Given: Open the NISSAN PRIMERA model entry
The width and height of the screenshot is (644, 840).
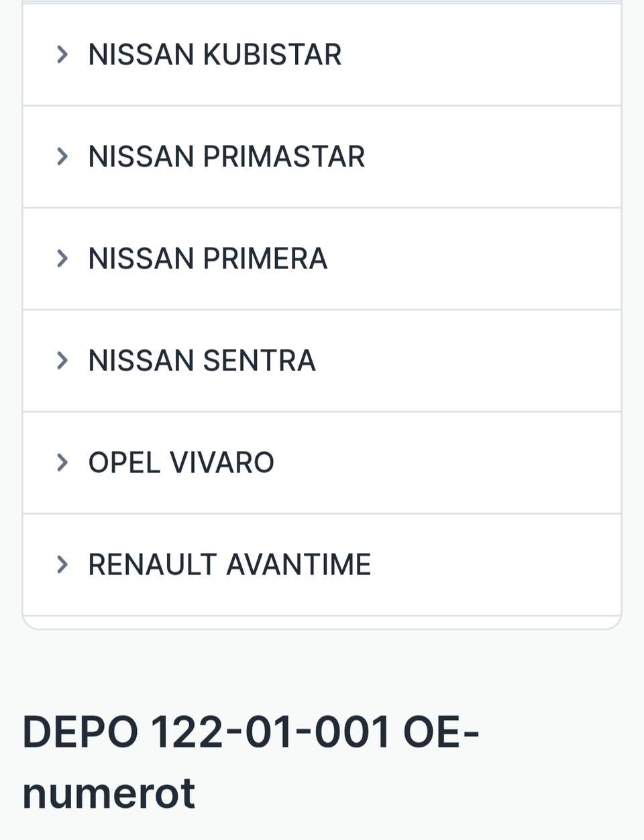Looking at the screenshot, I should 207,258.
